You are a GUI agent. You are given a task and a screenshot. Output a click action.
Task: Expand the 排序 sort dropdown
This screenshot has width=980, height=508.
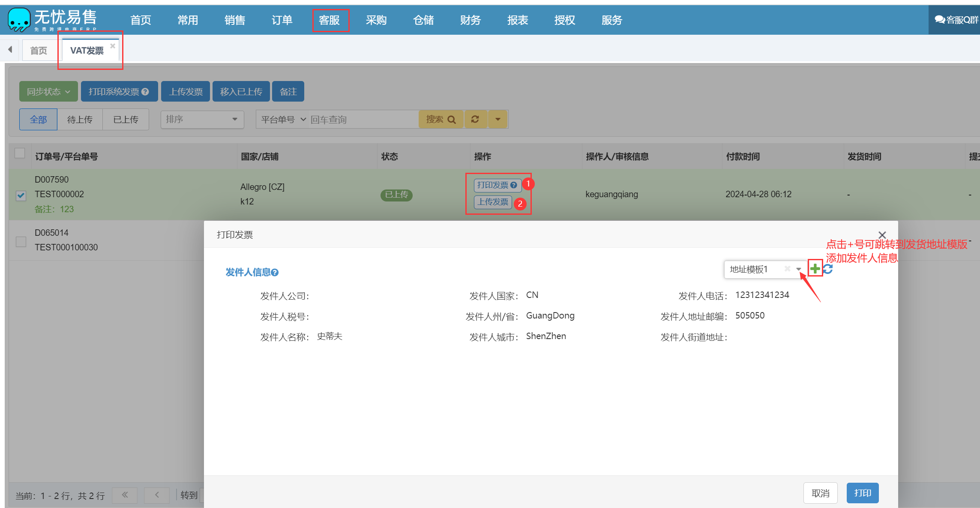tap(202, 119)
